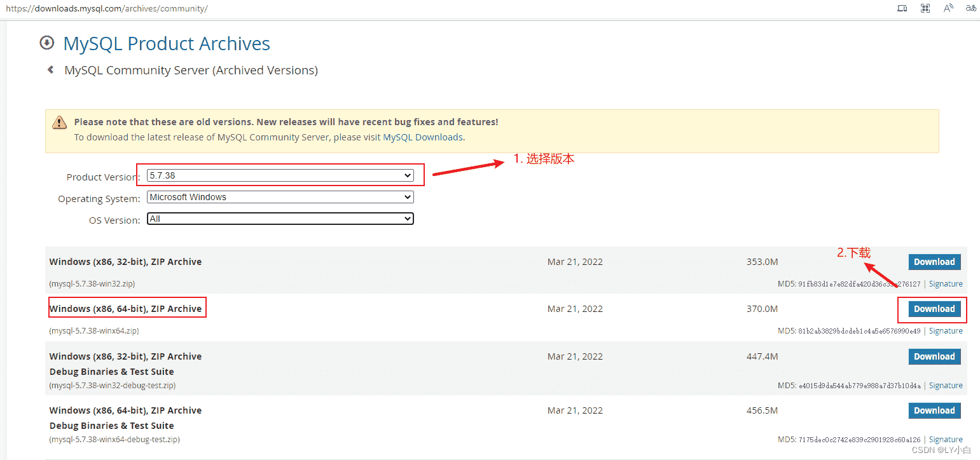The image size is (980, 460).
Task: Click Mar 21, 2022 date in 370.0M row
Action: pos(575,309)
